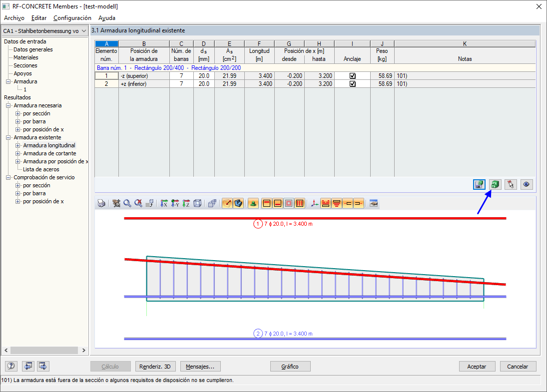Click the red horizontal rebar lines icon

(x=326, y=203)
